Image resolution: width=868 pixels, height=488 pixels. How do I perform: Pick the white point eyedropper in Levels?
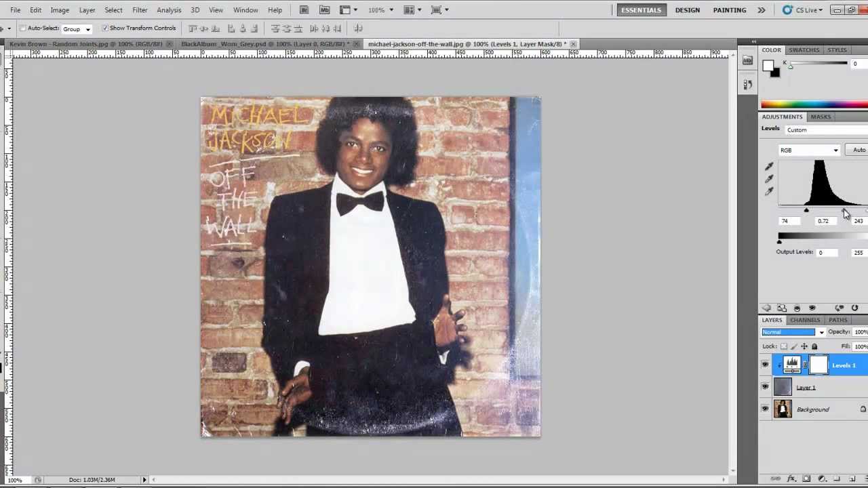[769, 192]
